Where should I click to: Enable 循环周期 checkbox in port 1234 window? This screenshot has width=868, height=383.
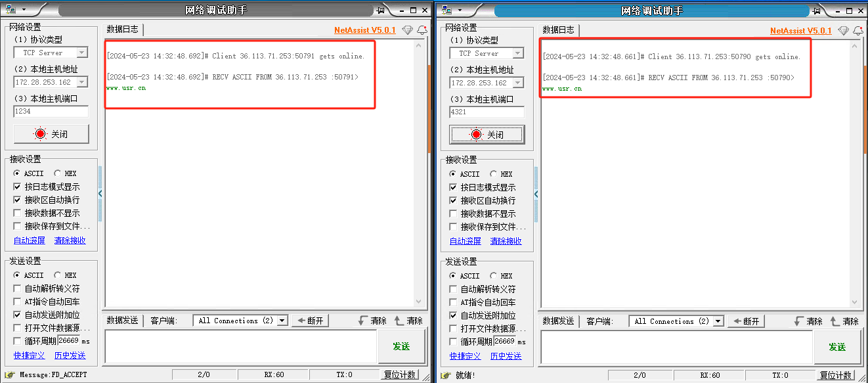(18, 341)
